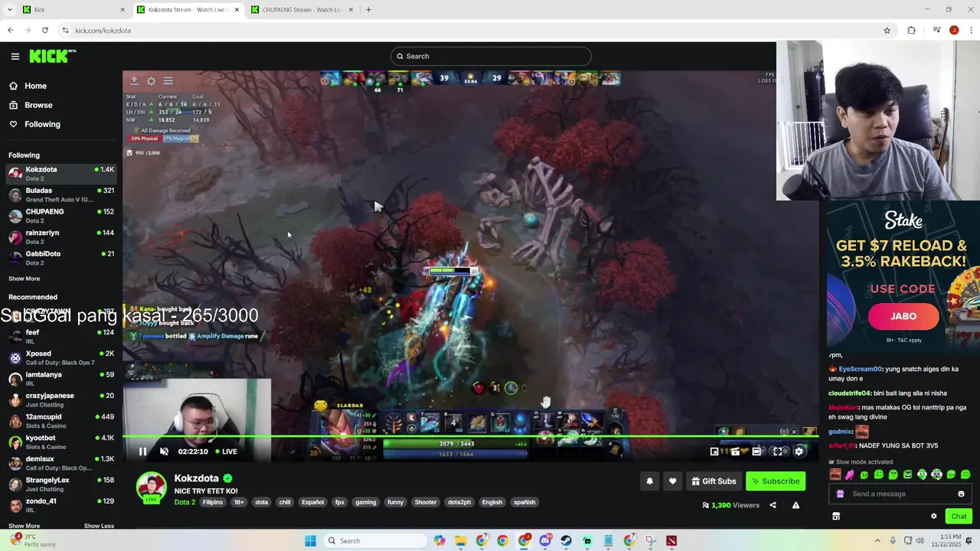Open the media control icon in Chrome
Viewport: 980px width, 551px height.
click(936, 31)
